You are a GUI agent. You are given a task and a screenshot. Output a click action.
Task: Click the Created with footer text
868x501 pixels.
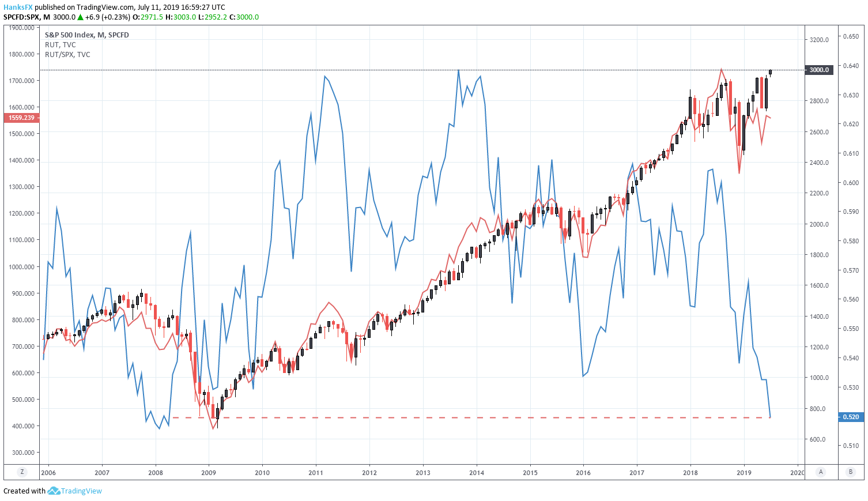[24, 491]
